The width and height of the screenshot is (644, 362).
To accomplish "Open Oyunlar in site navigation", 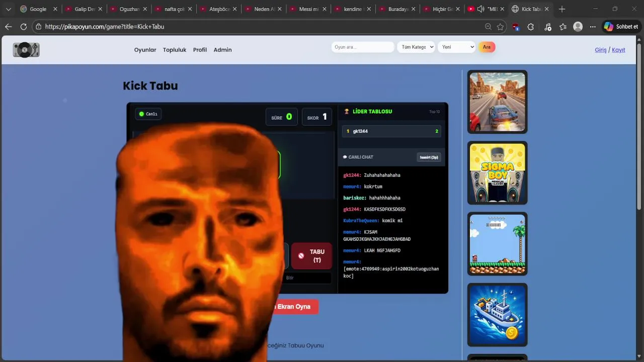I will (145, 50).
